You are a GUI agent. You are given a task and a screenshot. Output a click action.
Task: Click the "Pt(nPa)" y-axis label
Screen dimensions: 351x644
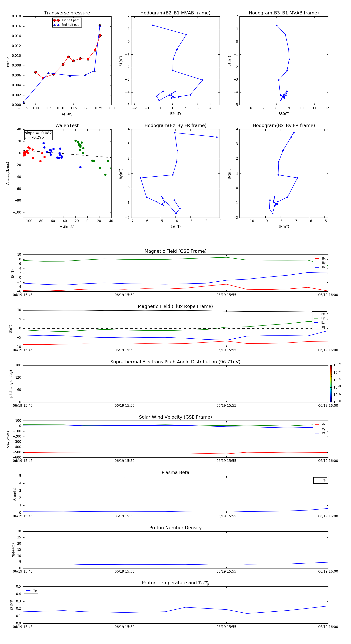click(x=8, y=61)
